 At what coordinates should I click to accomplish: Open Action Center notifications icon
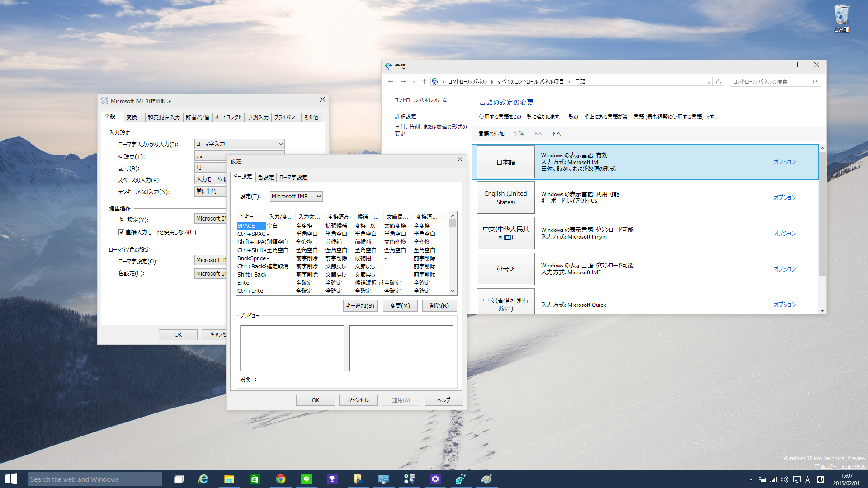pos(797,479)
